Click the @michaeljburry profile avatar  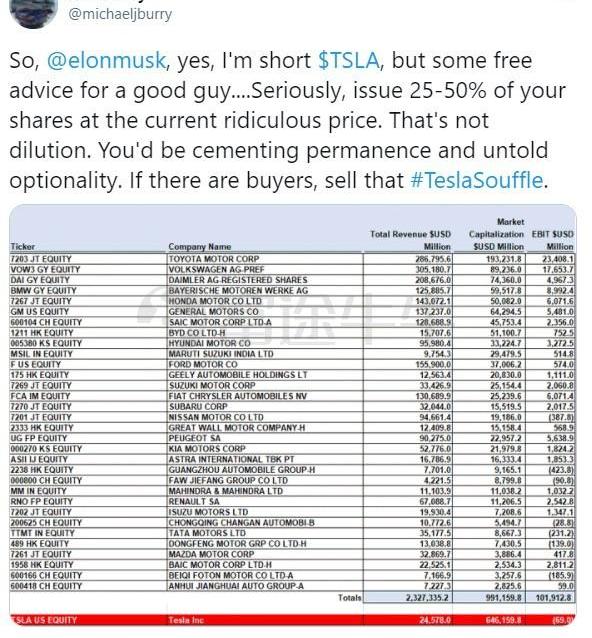point(33,12)
